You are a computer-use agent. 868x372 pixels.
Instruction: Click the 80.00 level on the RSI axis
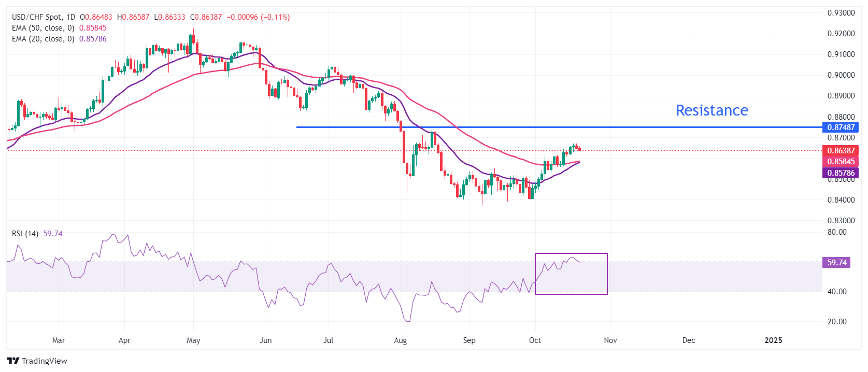tap(837, 232)
